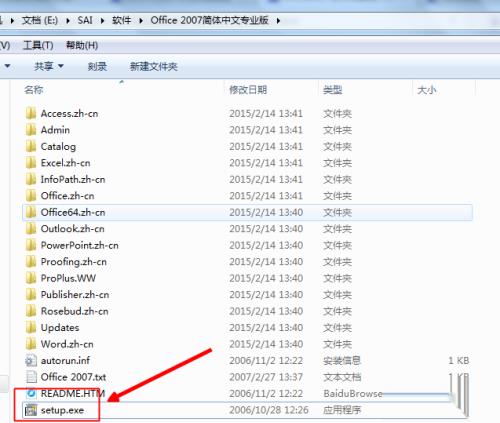Viewport: 500px width, 423px height.
Task: Click Office 2007简体中文专业版 breadcrumb
Action: click(209, 20)
